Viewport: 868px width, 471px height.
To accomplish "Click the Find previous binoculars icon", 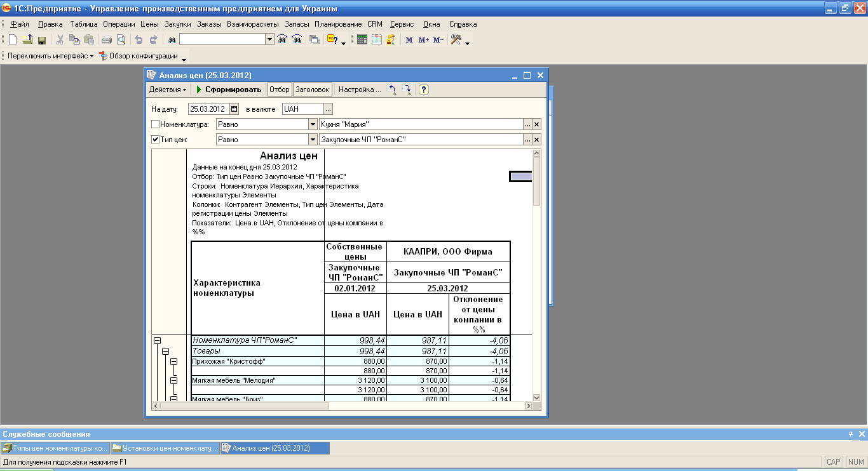I will (x=297, y=39).
